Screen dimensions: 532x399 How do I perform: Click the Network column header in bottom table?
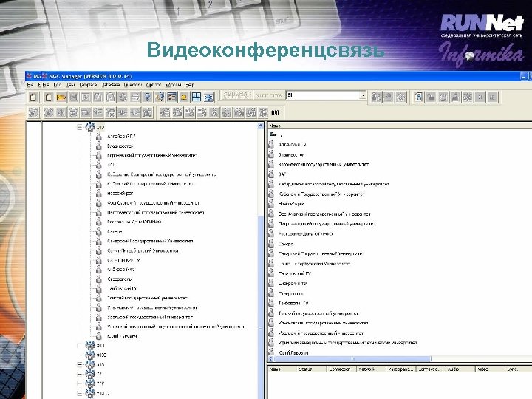370,369
